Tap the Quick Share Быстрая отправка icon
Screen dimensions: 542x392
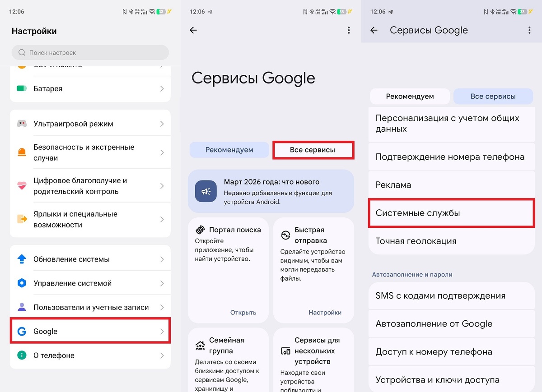(285, 235)
